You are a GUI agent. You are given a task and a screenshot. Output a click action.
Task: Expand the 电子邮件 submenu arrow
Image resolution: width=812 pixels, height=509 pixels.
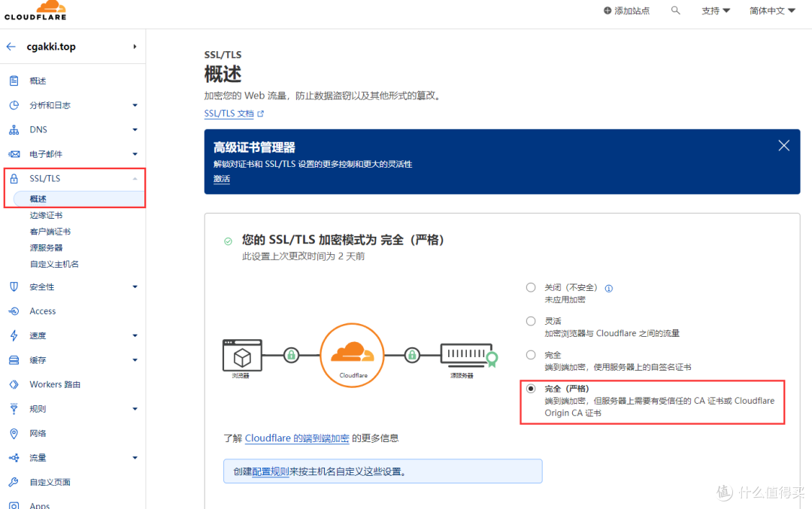click(x=135, y=154)
